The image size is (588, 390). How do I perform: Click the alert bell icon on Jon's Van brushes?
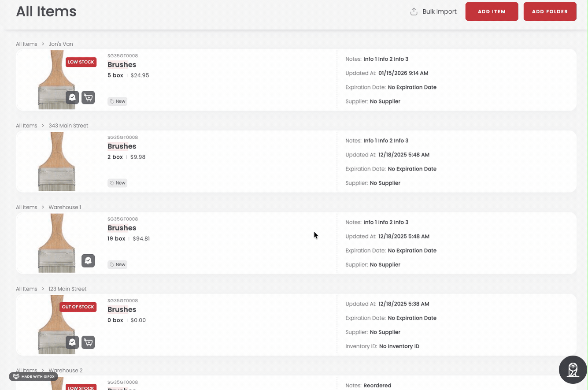pos(73,97)
